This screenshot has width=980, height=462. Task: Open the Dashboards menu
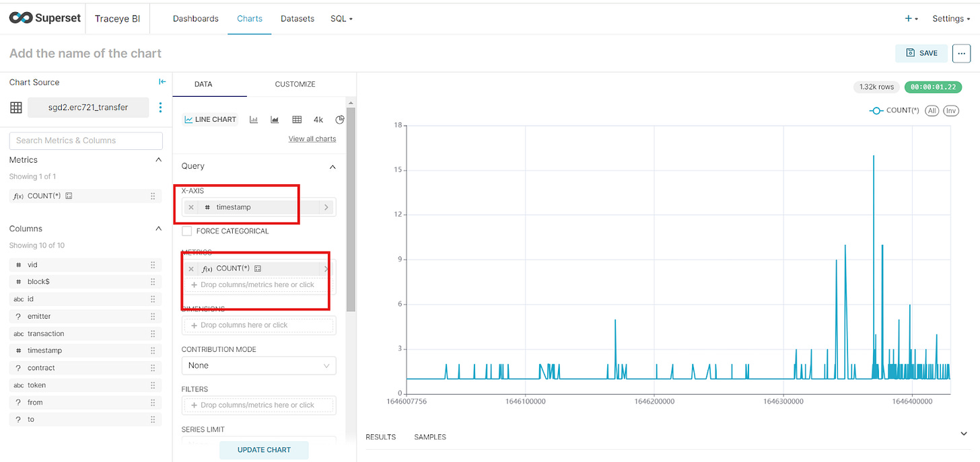pyautogui.click(x=196, y=19)
